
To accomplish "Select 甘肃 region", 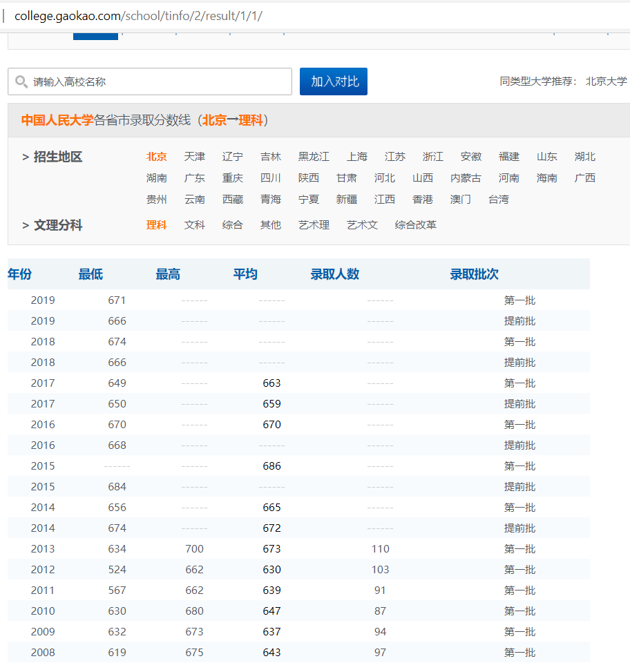I will [347, 178].
